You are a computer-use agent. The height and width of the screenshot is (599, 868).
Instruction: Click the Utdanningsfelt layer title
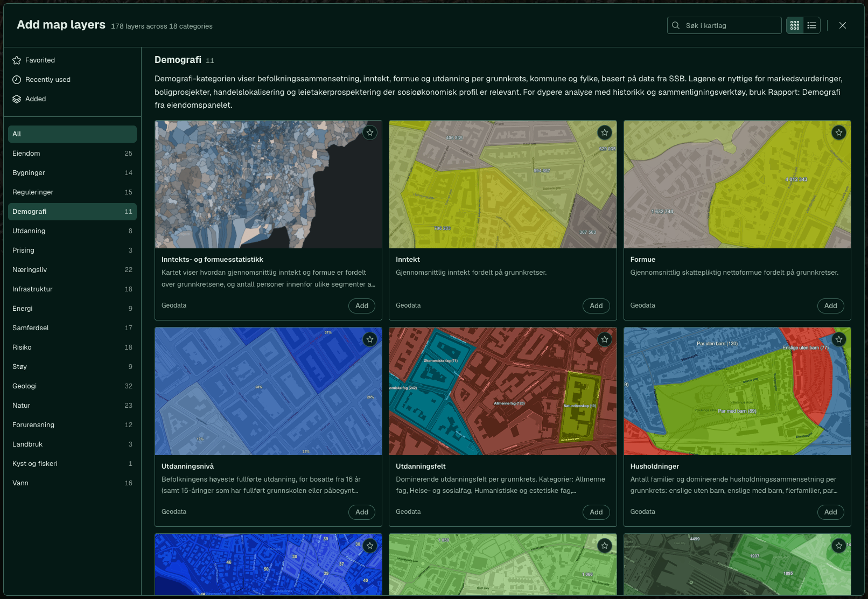(x=421, y=466)
